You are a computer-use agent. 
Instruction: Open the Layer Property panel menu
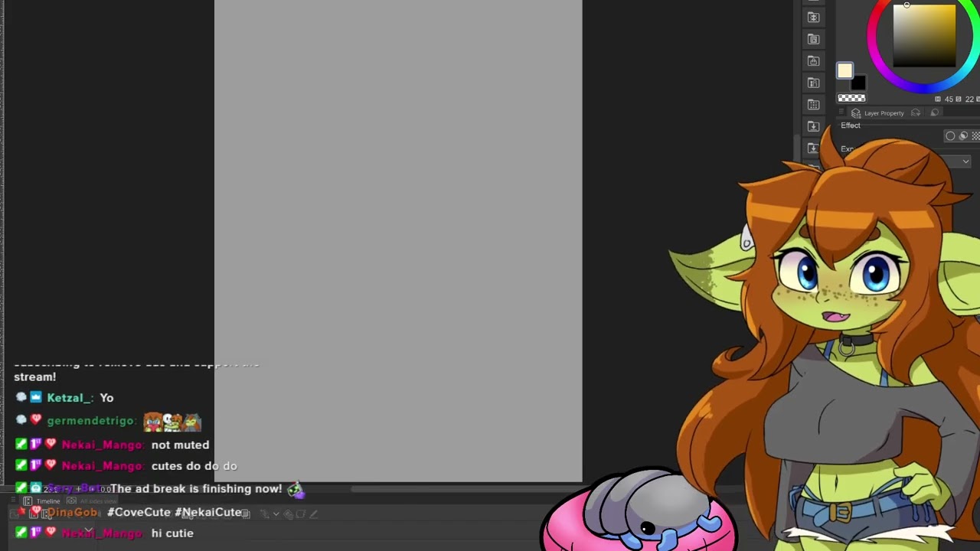tap(841, 112)
